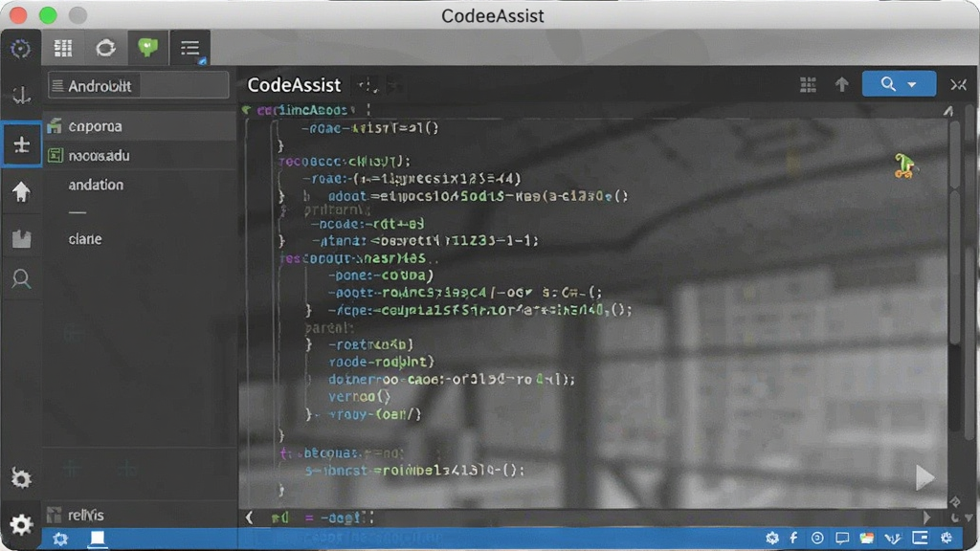The image size is (980, 551).
Task: Click the grid layout icon in editor header
Action: (808, 84)
